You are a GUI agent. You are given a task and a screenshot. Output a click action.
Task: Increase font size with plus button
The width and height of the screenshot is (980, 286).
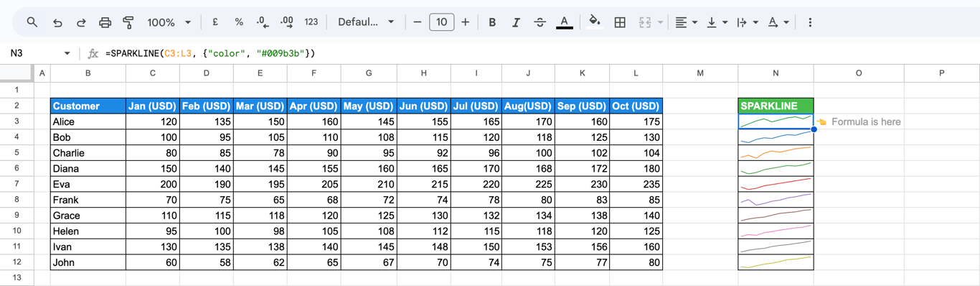(x=465, y=22)
